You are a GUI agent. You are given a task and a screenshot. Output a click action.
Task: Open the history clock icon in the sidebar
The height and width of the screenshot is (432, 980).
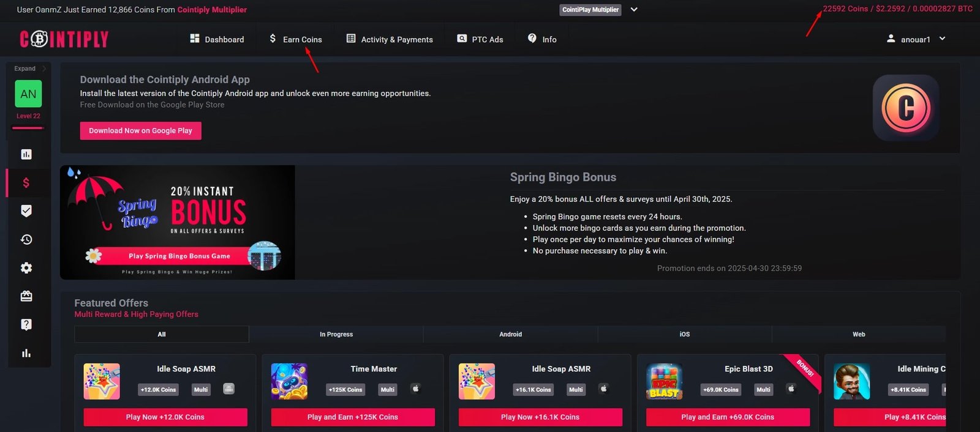click(x=26, y=239)
